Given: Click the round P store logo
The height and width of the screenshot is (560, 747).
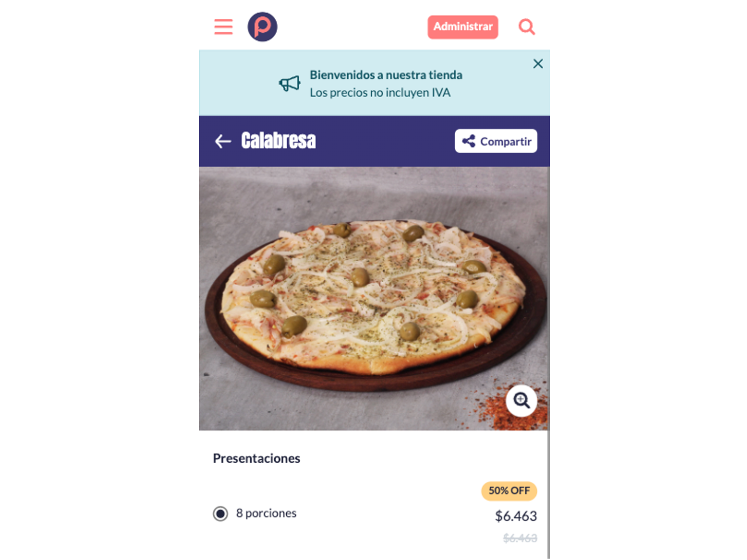Looking at the screenshot, I should point(262,27).
